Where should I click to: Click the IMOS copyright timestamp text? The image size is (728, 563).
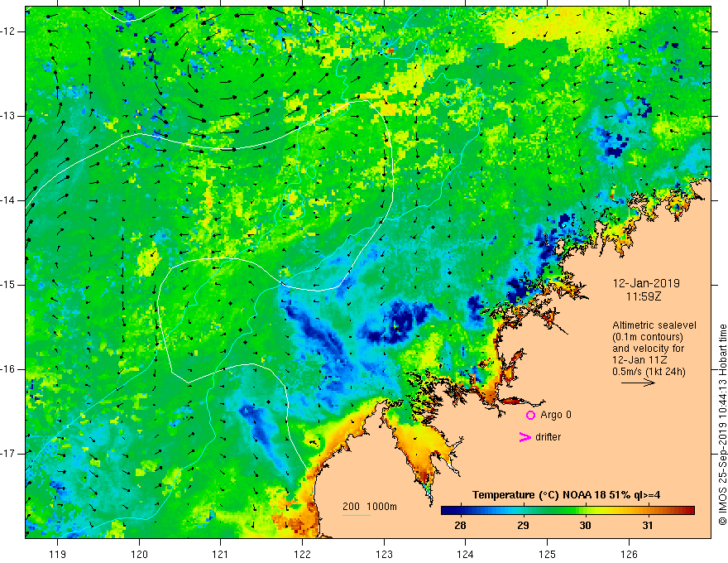tap(722, 426)
